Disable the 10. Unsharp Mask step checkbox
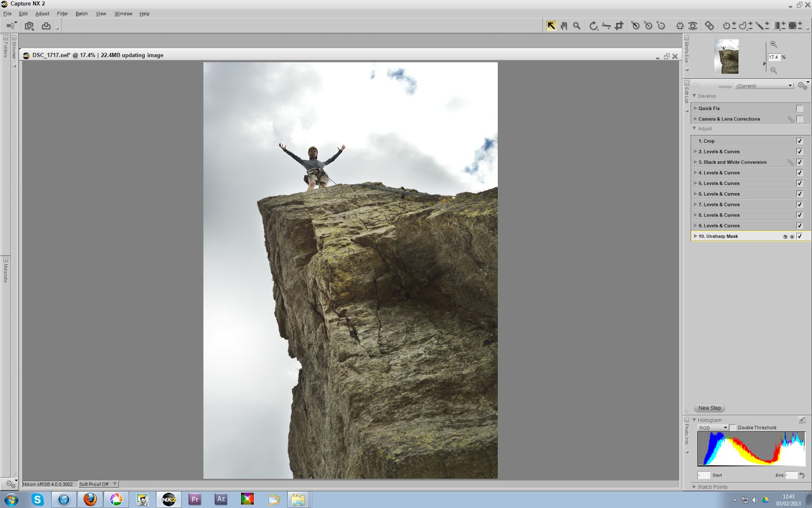This screenshot has width=812, height=508. tap(800, 236)
